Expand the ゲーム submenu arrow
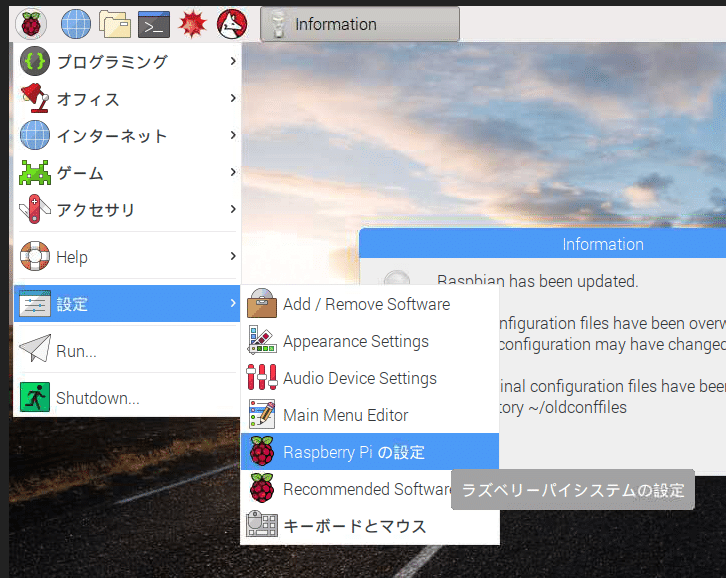726x578 pixels. [233, 172]
